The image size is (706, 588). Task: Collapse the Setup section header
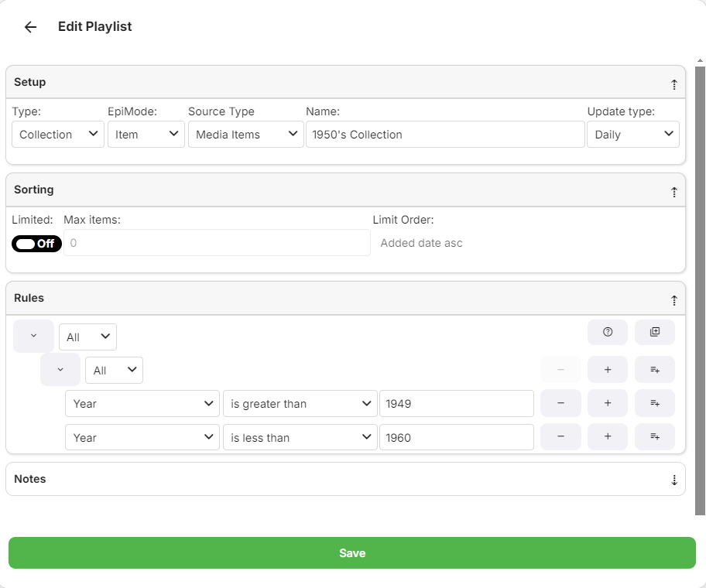pyautogui.click(x=673, y=83)
